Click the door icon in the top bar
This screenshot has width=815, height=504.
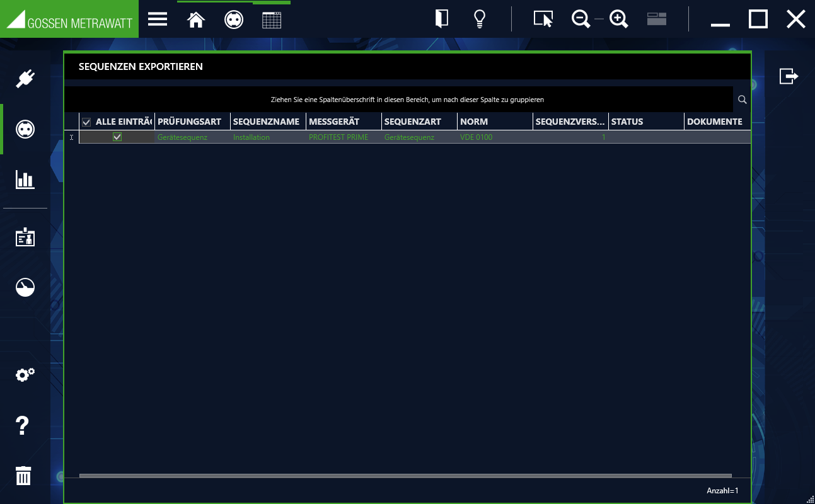click(x=442, y=19)
